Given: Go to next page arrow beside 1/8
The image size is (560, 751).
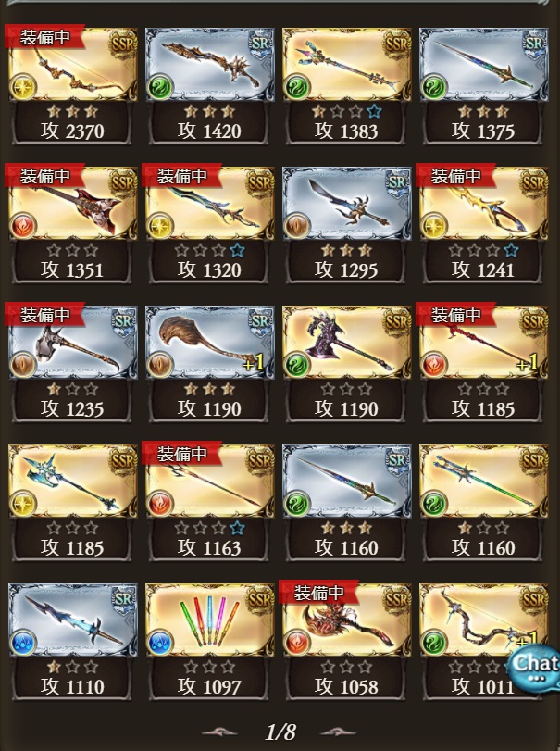Looking at the screenshot, I should coord(339,732).
